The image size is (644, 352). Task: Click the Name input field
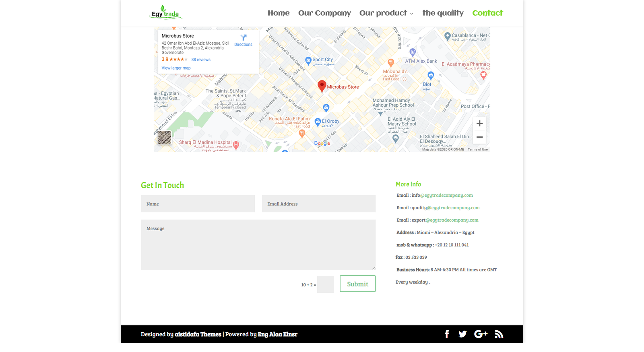coord(198,204)
